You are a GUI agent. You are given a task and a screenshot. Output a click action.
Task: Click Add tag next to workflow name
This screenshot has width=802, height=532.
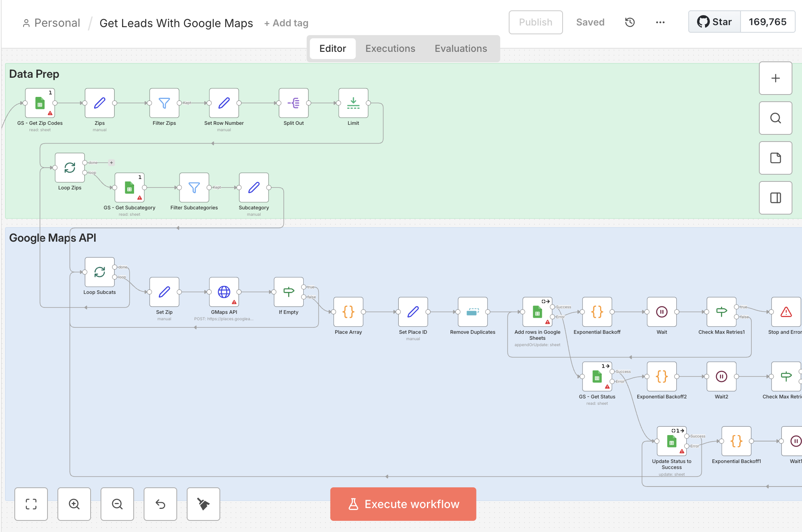286,23
